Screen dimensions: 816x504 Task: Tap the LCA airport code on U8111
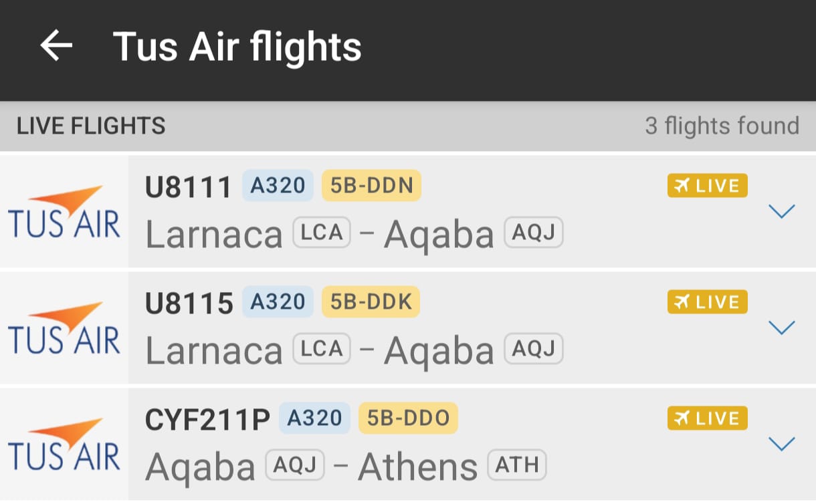click(322, 233)
